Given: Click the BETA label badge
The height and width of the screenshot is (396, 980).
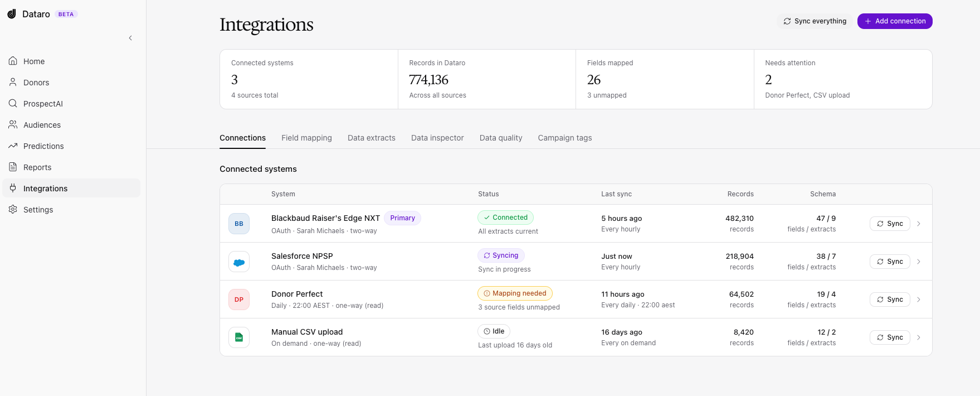Looking at the screenshot, I should 66,15.
